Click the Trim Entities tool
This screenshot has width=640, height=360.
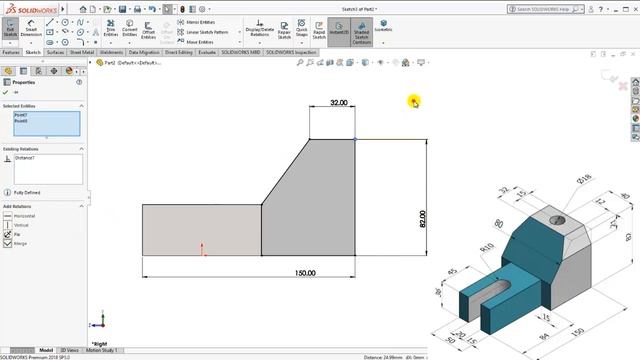tap(111, 28)
